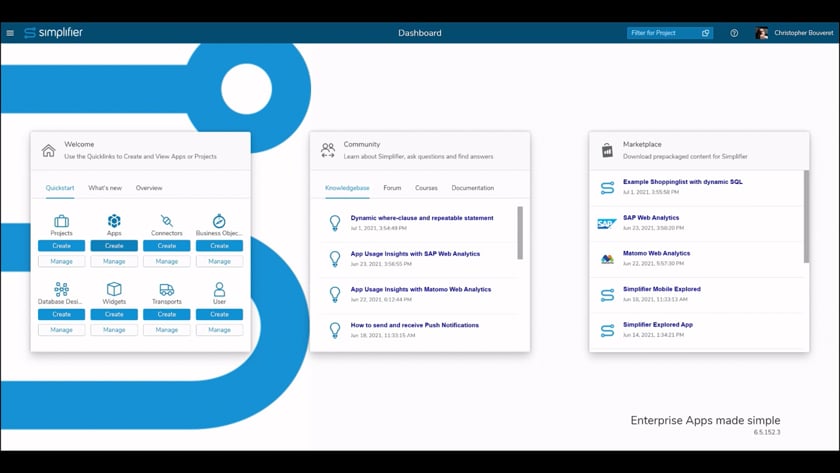Click Create button under Connectors

(x=167, y=246)
